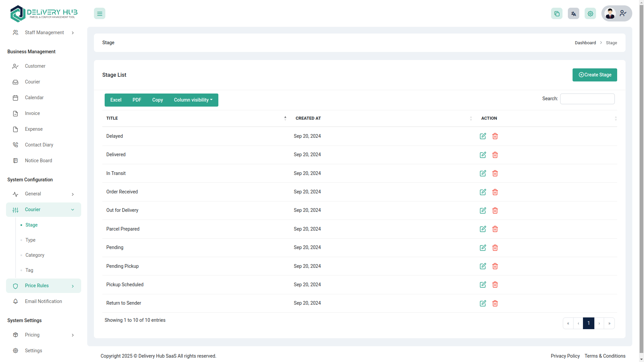Toggle the sidebar with the hamburger menu button
644x362 pixels.
click(x=99, y=13)
